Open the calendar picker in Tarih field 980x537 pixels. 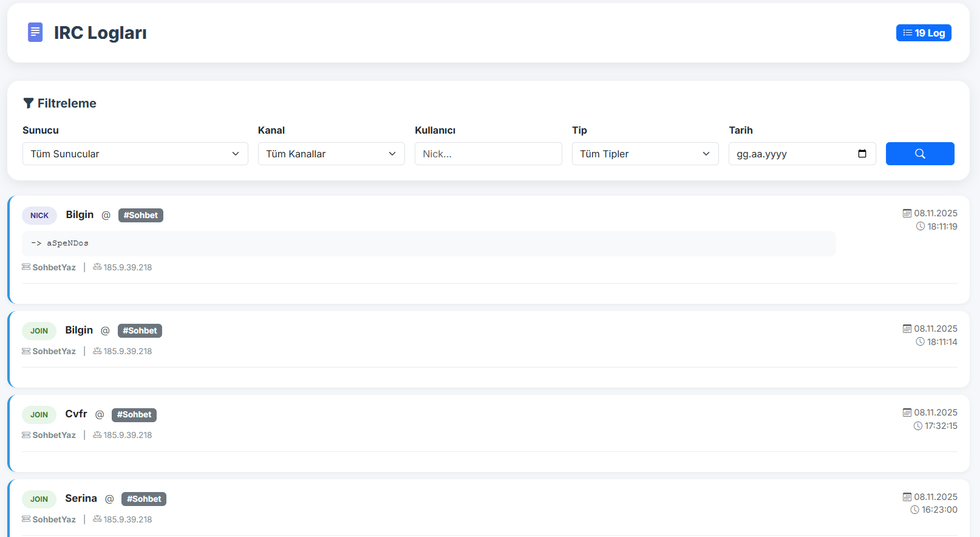[x=862, y=154]
